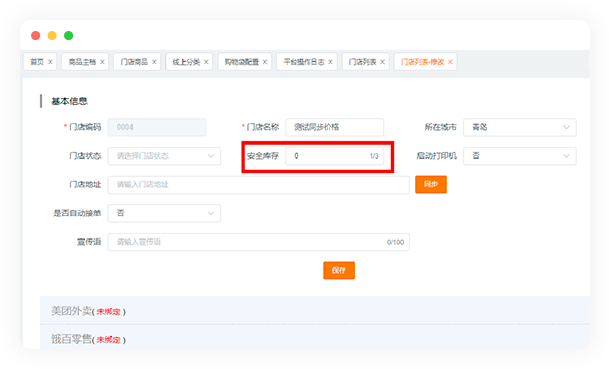609x369 pixels.
Task: Click the yellow window minimize button
Action: (x=52, y=36)
